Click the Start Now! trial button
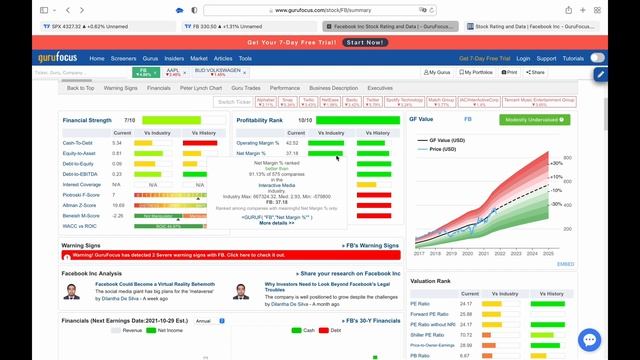The width and height of the screenshot is (640, 360). coord(365,42)
